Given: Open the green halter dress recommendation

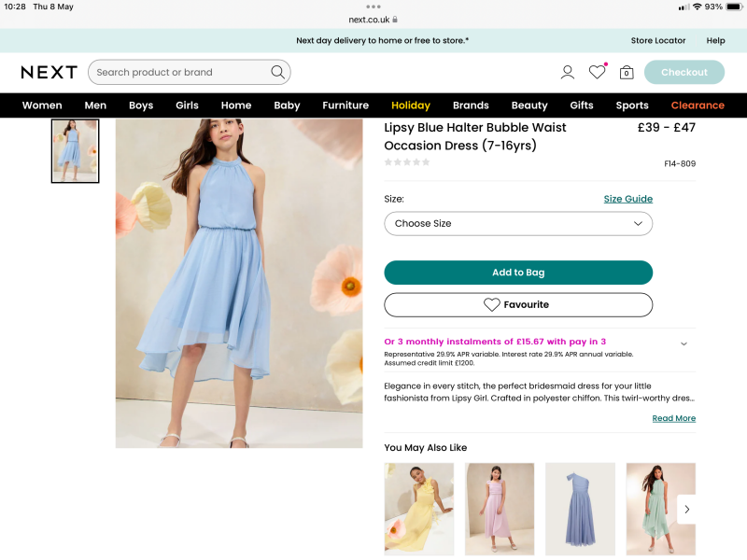Looking at the screenshot, I should (661, 509).
